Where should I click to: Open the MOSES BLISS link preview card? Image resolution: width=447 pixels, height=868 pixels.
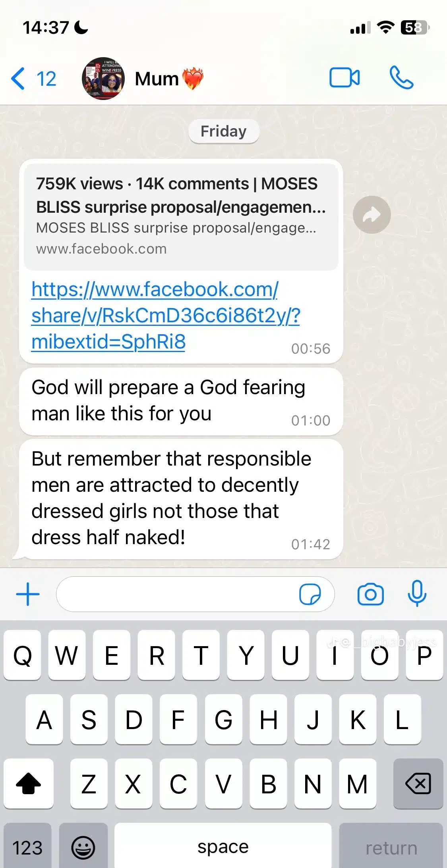(181, 216)
